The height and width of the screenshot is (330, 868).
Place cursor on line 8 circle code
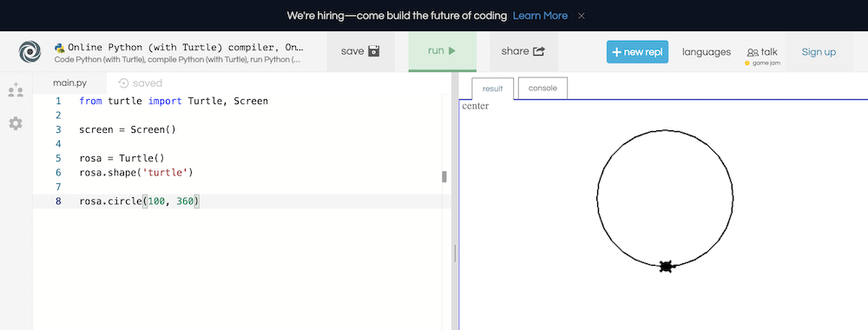pos(139,201)
